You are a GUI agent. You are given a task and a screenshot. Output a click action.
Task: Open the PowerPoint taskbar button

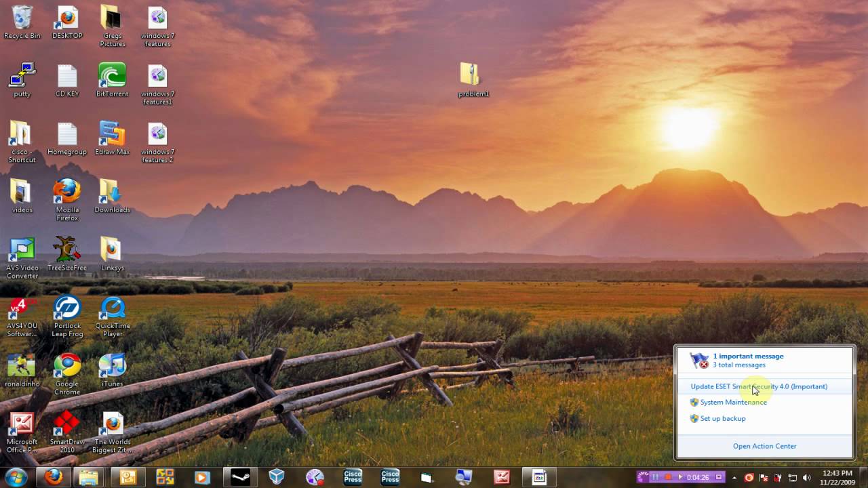point(502,477)
